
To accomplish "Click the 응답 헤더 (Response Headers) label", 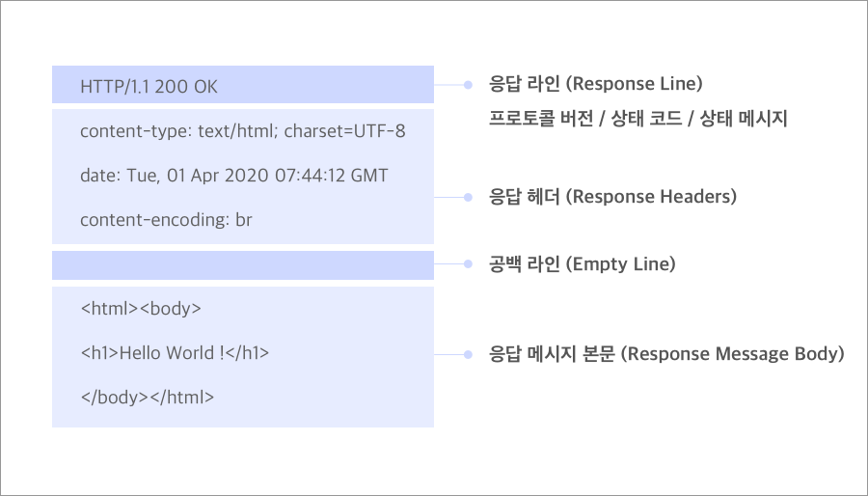I will 612,197.
